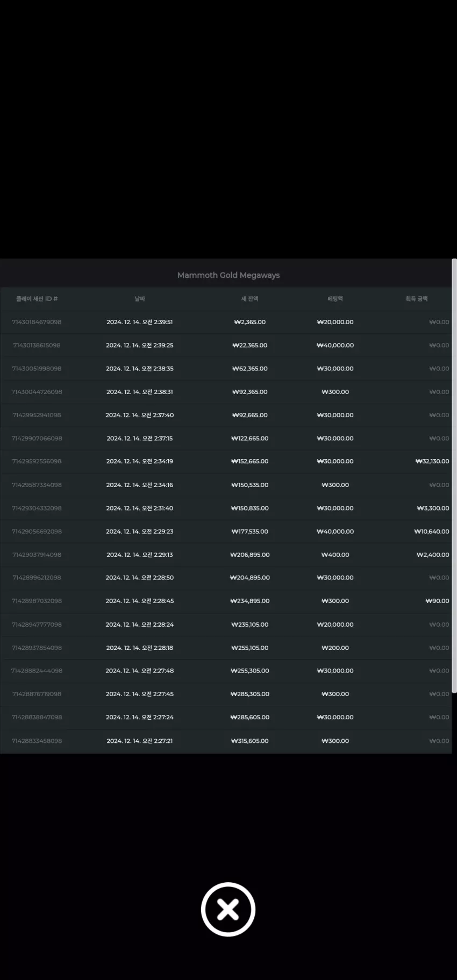
Task: Select the date 오전 2:34:19
Action: pos(140,461)
